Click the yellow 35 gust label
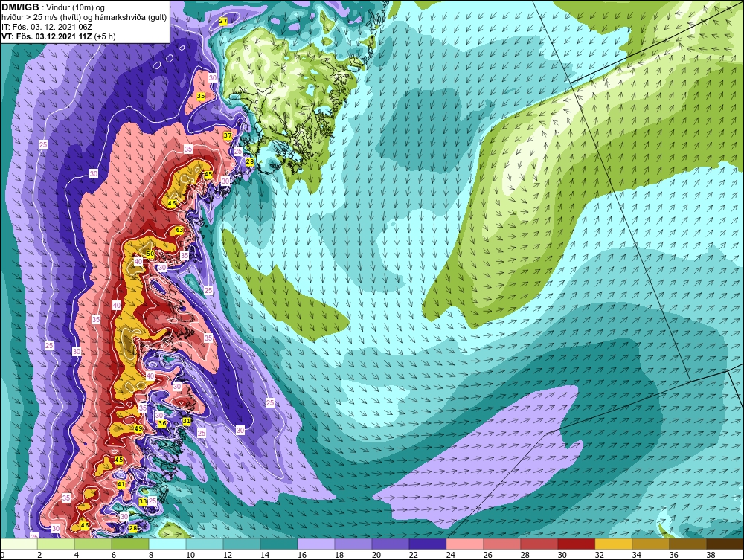Screen dimensions: 744x560 [x=201, y=96]
